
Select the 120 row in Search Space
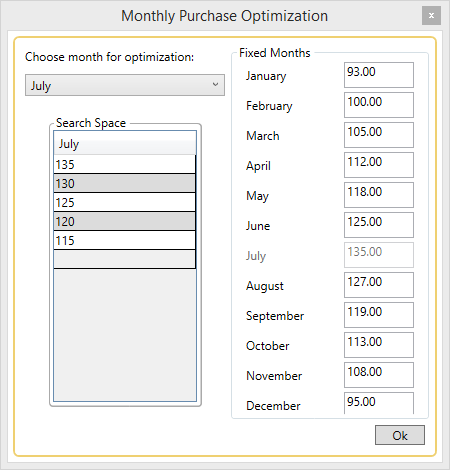124,221
